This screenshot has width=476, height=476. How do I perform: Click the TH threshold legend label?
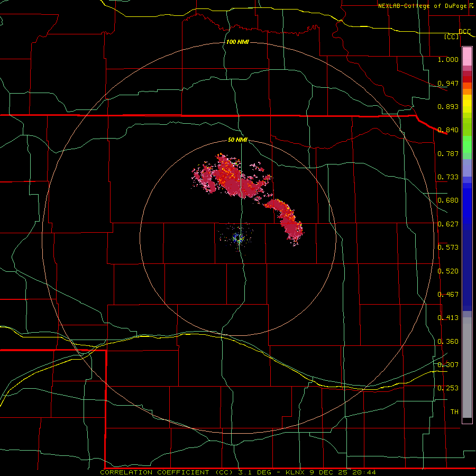[454, 412]
